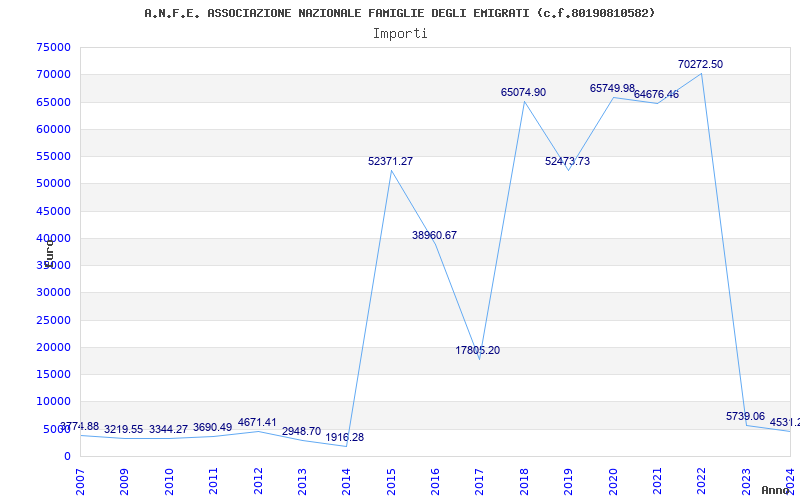Screen dimensions: 800x500
Task: Click the y-axis value 55000
Action: [x=54, y=156]
